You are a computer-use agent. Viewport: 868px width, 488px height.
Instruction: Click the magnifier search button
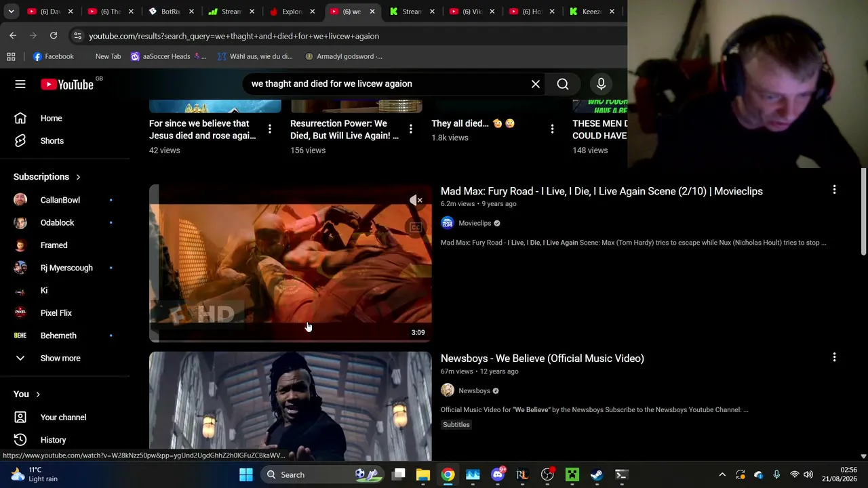563,84
